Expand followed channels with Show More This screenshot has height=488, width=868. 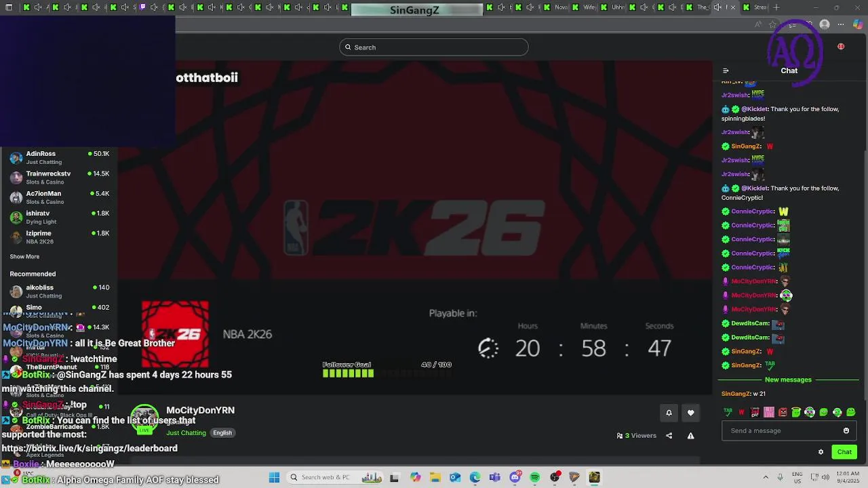(x=24, y=257)
